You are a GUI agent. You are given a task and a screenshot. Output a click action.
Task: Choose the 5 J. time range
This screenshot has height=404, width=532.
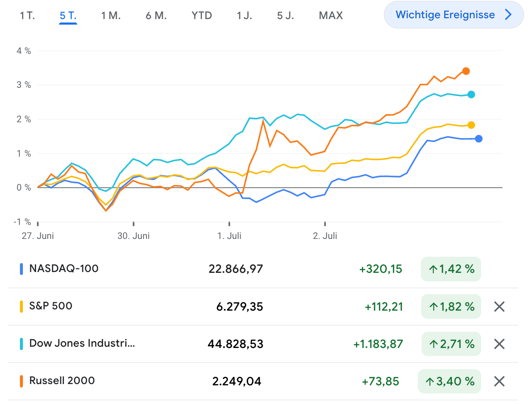[x=286, y=16]
